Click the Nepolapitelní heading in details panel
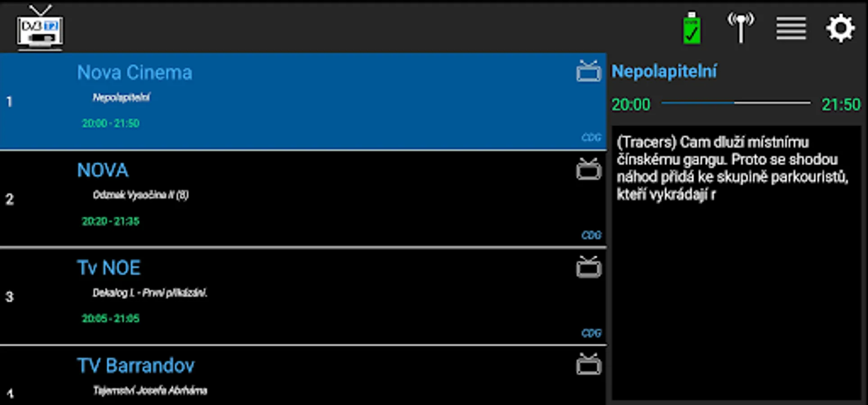Screen dimensions: 868x405 (x=664, y=72)
